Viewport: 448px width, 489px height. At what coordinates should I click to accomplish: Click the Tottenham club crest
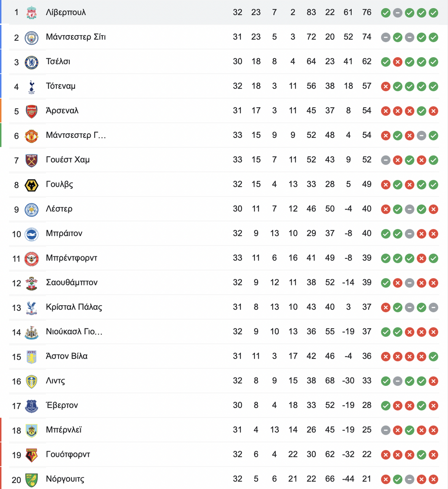click(32, 87)
